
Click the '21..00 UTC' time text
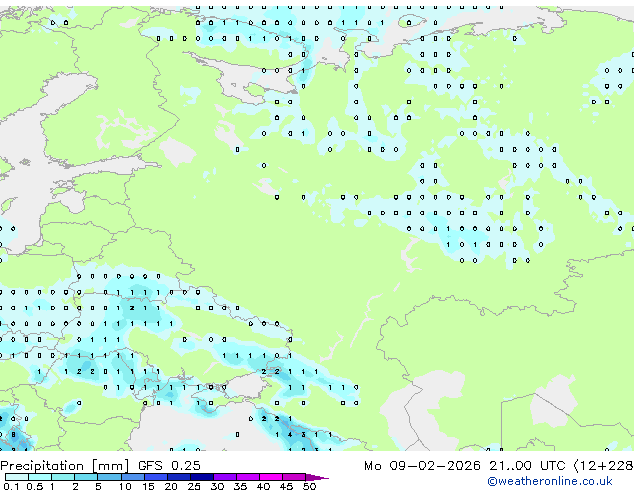[527, 466]
